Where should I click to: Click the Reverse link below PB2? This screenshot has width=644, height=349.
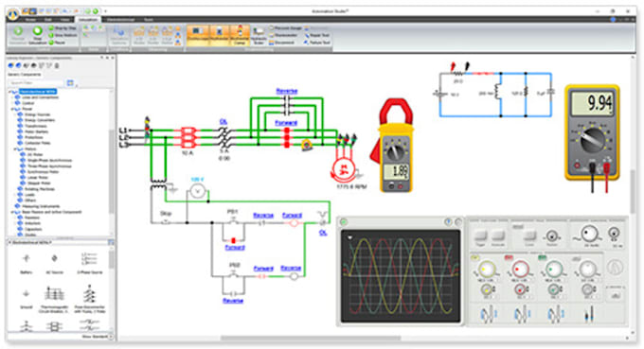pos(233,301)
